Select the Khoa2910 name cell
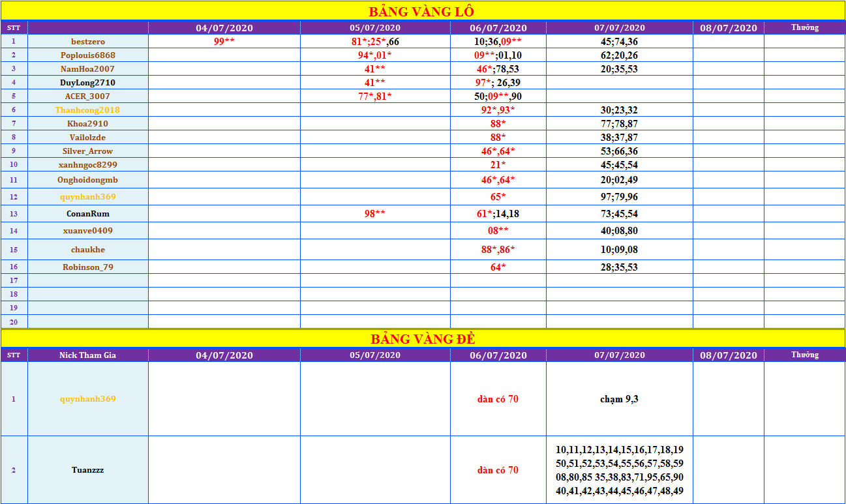Screen dimensions: 846x504 (88, 124)
